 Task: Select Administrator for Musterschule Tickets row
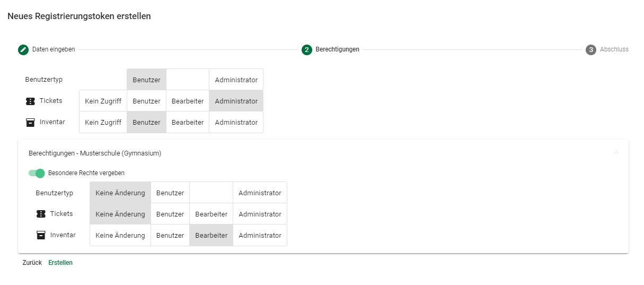pos(260,214)
